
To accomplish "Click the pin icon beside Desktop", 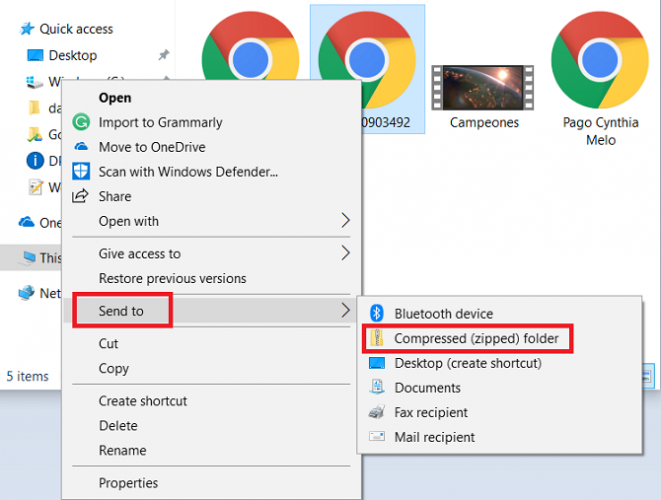I will click(x=164, y=55).
